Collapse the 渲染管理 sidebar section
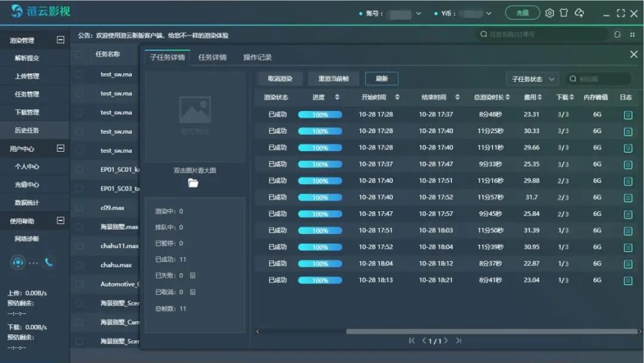 60,40
